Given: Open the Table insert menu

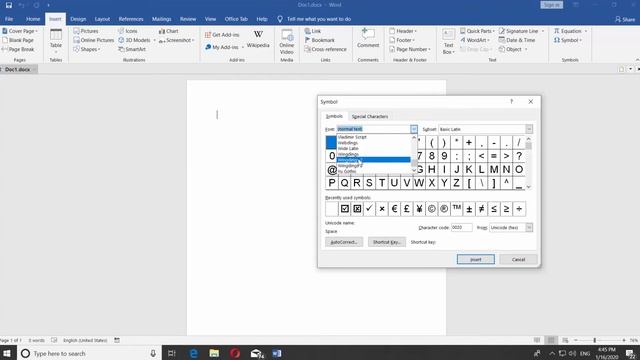Looking at the screenshot, I should (x=56, y=42).
